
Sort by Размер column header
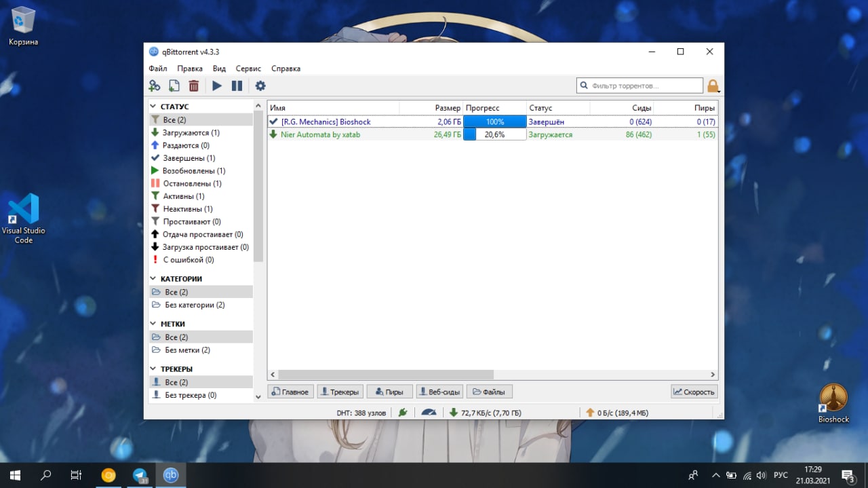(x=431, y=108)
